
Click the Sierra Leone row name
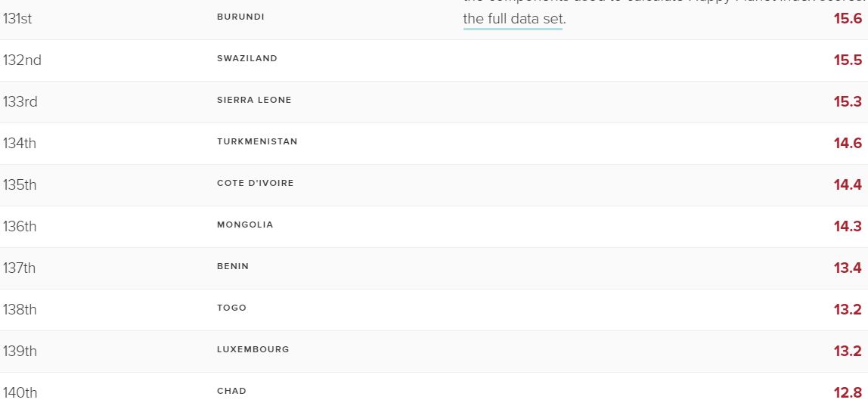254,100
